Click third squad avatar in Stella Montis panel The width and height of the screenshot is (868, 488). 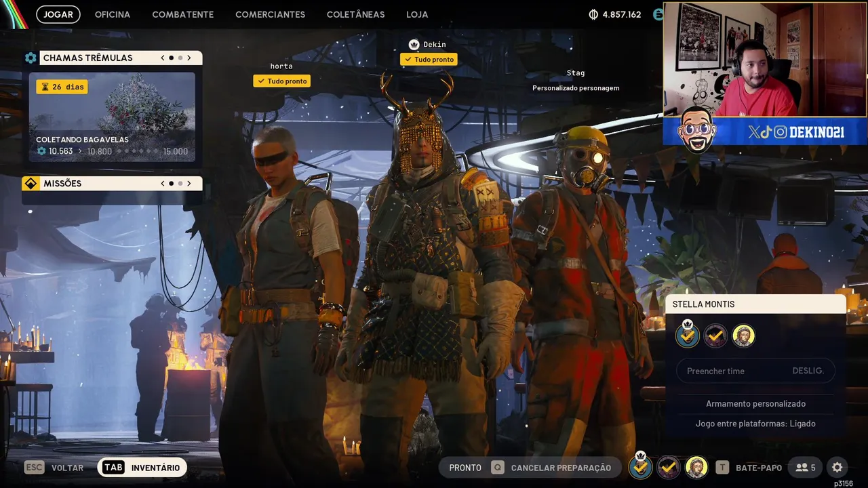point(744,335)
